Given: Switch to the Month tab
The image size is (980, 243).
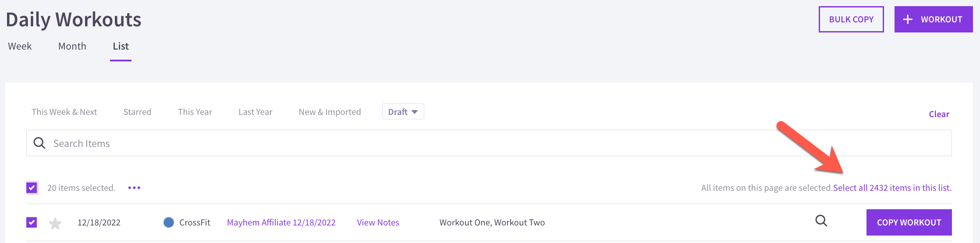Looking at the screenshot, I should (x=72, y=46).
